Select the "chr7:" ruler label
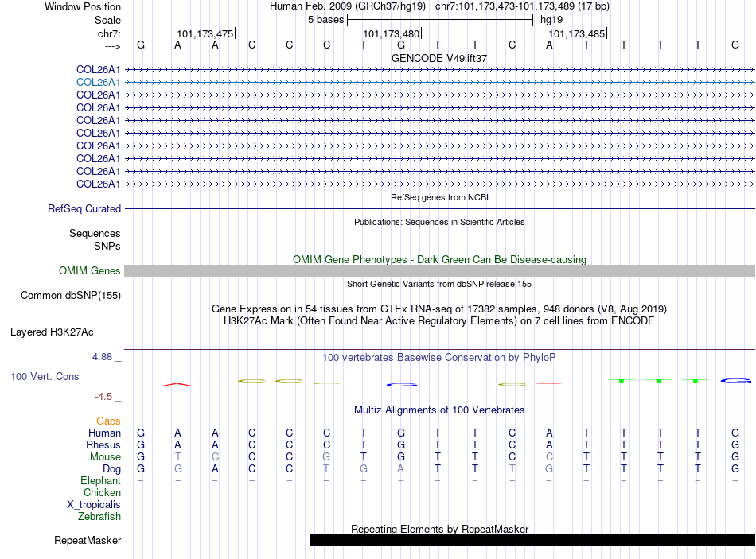The height and width of the screenshot is (559, 756). click(x=109, y=33)
